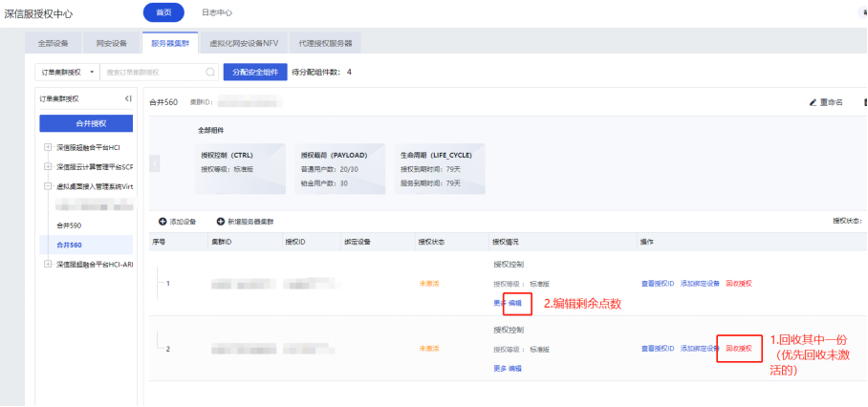Open the 虚拟化网安设备NFV tab
Viewport: 868px width, 407px height.
point(244,43)
